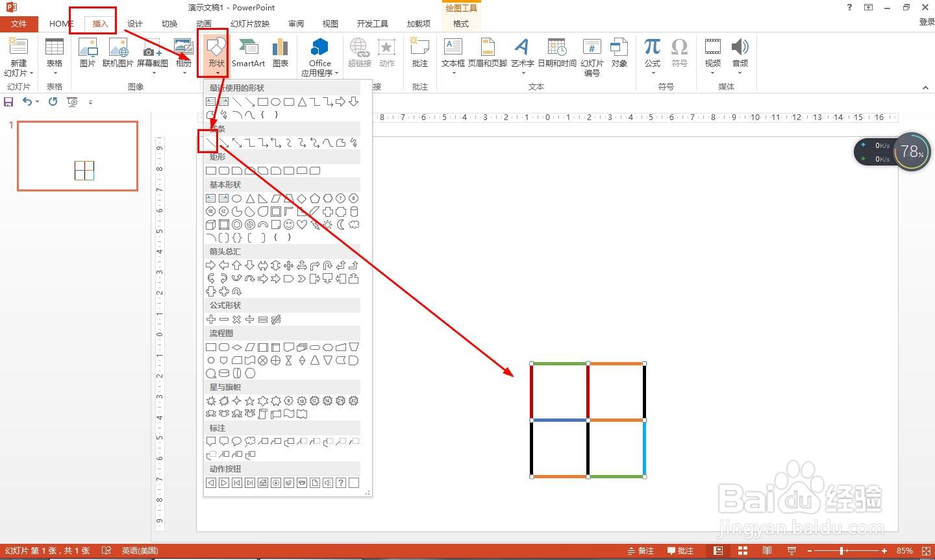Open SmartArt graphic insert
935x560 pixels.
pyautogui.click(x=248, y=53)
